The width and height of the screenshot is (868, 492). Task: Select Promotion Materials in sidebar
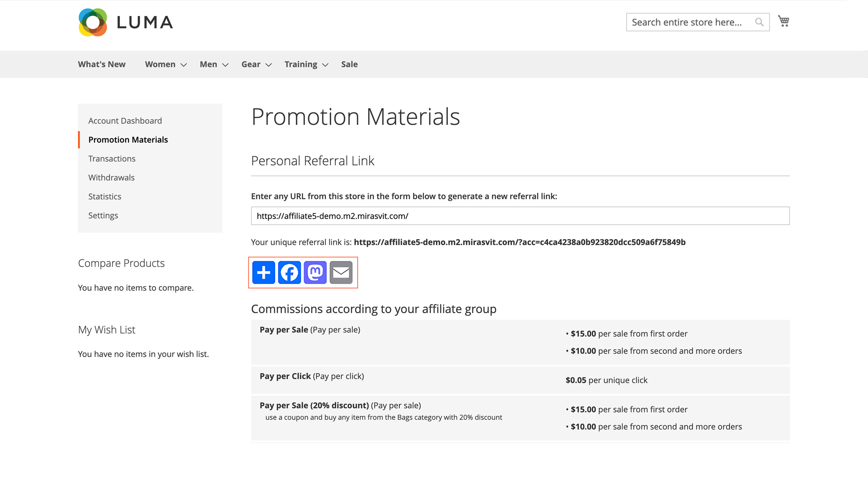click(x=128, y=140)
